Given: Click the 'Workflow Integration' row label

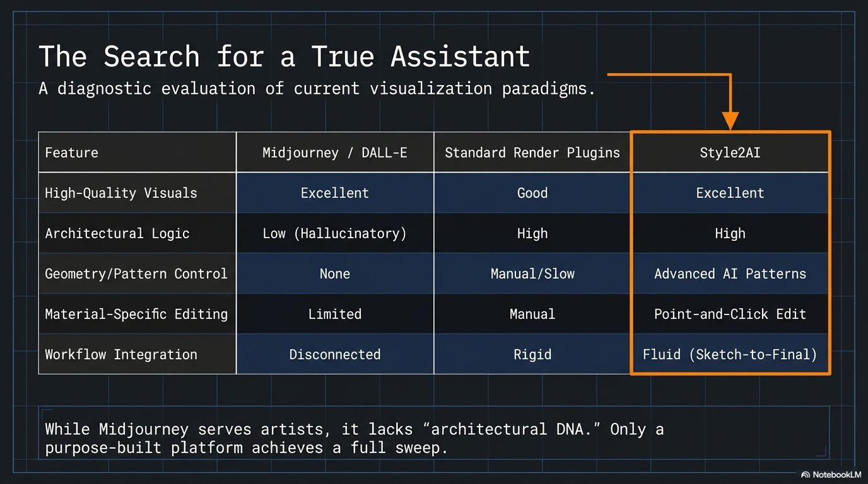Looking at the screenshot, I should pos(138,354).
